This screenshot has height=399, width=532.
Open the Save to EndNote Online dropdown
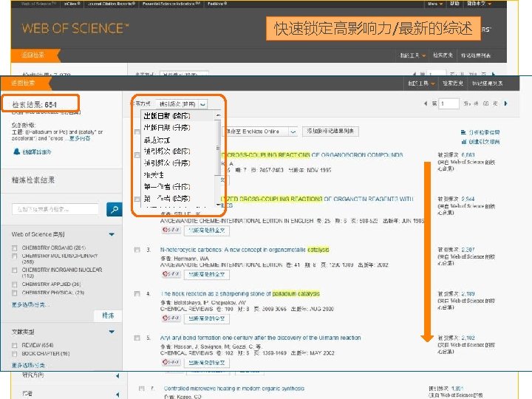tap(293, 132)
